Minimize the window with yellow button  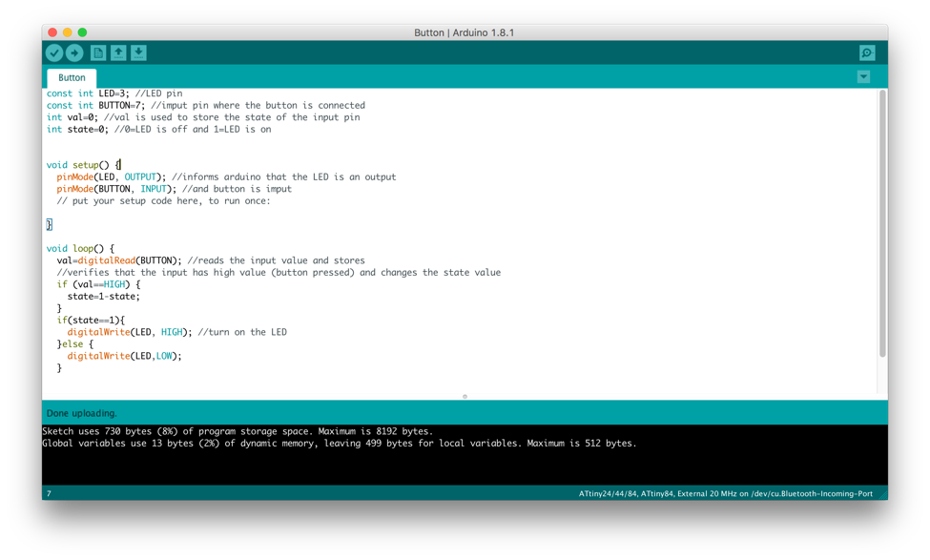pos(67,32)
